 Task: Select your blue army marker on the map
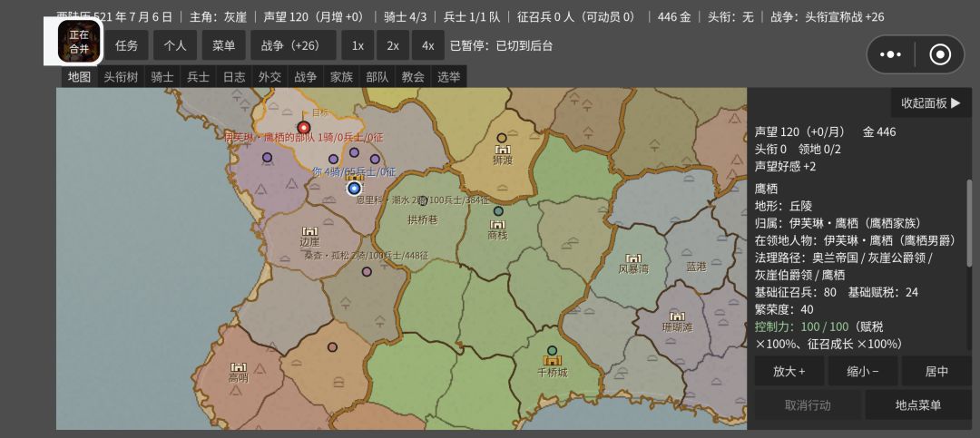click(x=355, y=188)
